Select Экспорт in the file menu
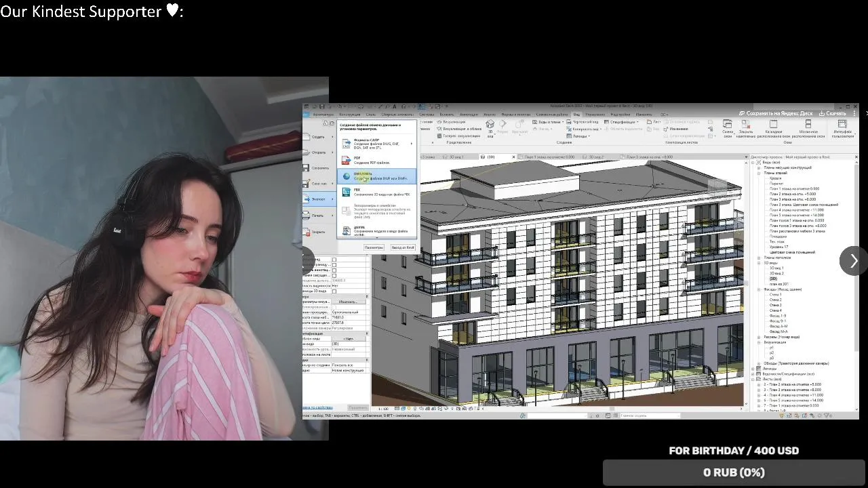868x488 pixels. [x=319, y=199]
